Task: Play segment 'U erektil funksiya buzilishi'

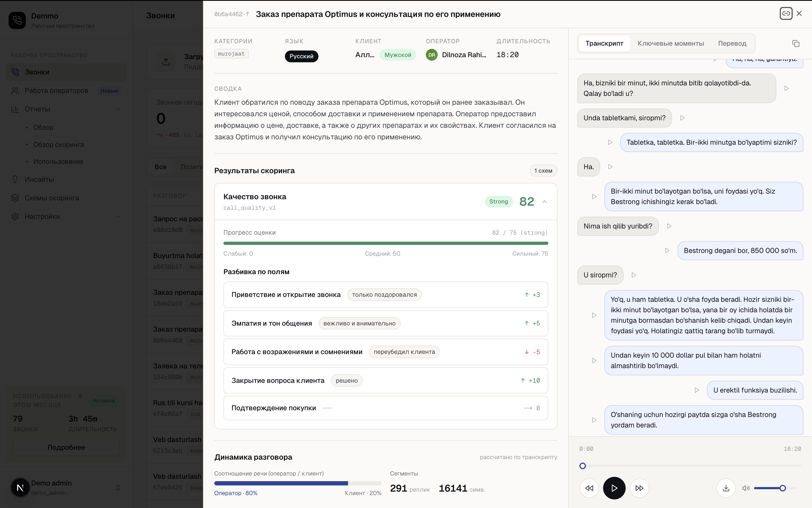Action: pos(697,390)
